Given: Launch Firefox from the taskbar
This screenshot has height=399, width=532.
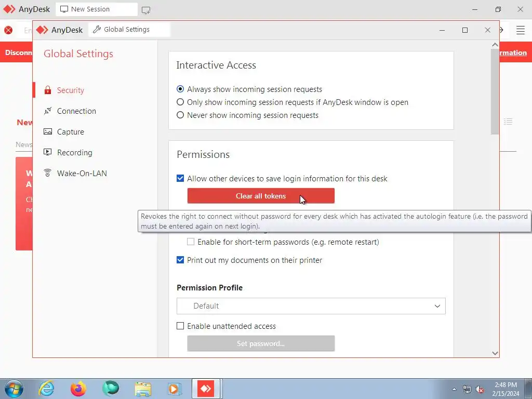Looking at the screenshot, I should click(x=78, y=389).
